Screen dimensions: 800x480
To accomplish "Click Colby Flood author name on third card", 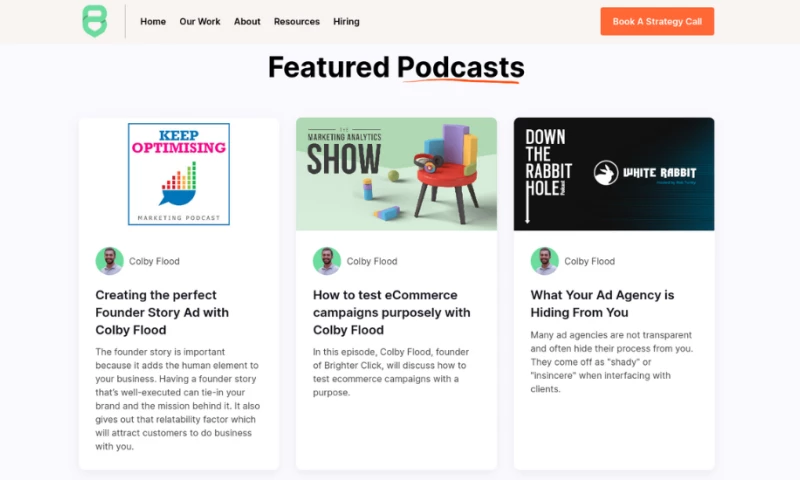I will coord(589,261).
